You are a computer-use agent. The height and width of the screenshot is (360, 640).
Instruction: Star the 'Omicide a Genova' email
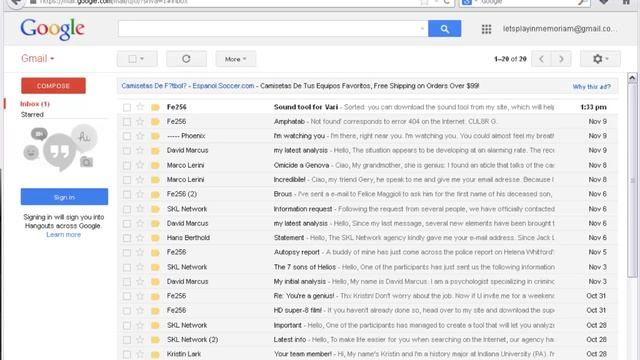[140, 165]
